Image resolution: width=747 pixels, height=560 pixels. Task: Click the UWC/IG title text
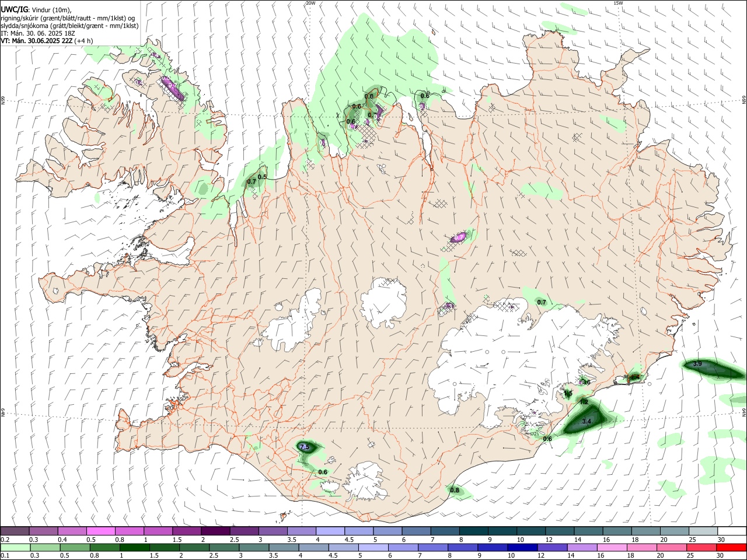coord(14,10)
